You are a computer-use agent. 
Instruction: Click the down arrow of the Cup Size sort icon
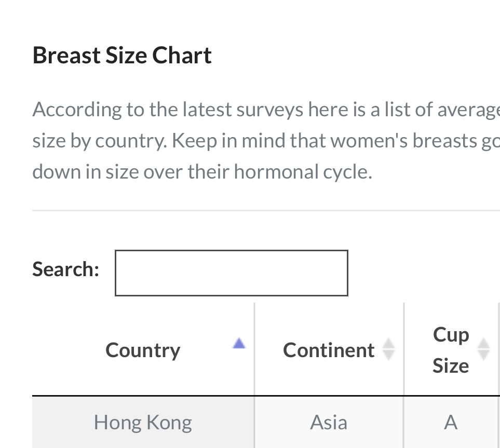[x=483, y=355]
